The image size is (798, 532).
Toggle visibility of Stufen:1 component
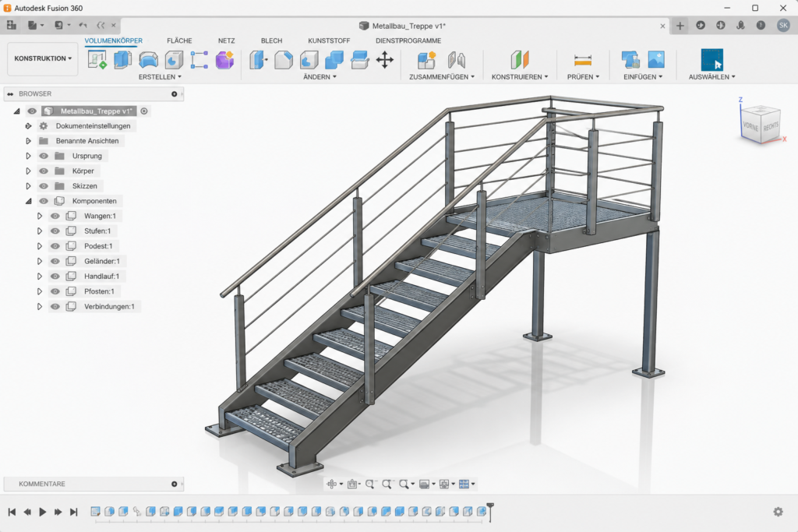click(x=55, y=231)
